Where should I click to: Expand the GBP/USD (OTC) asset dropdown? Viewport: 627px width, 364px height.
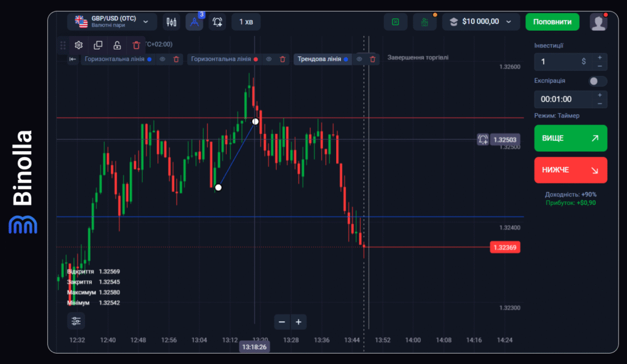[x=111, y=22]
